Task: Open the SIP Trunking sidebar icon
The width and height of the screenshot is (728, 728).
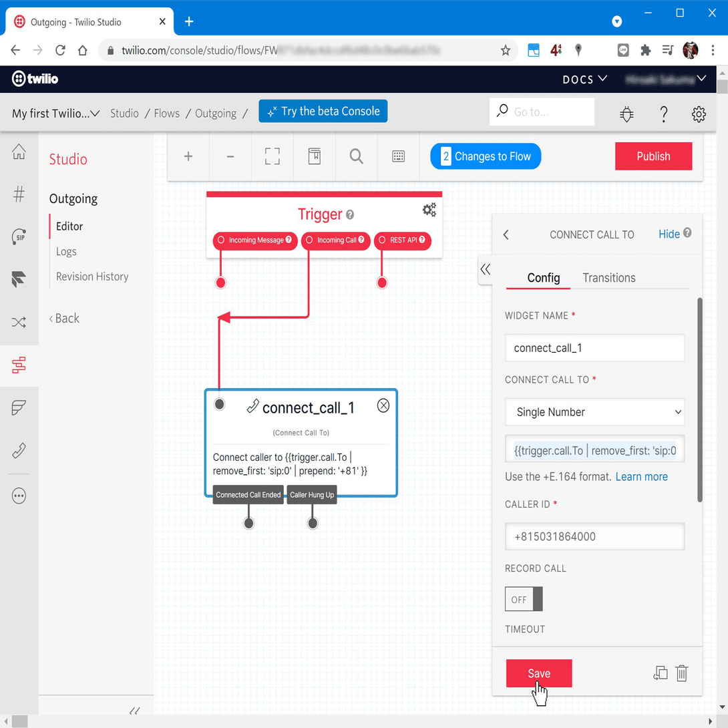Action: 19,236
